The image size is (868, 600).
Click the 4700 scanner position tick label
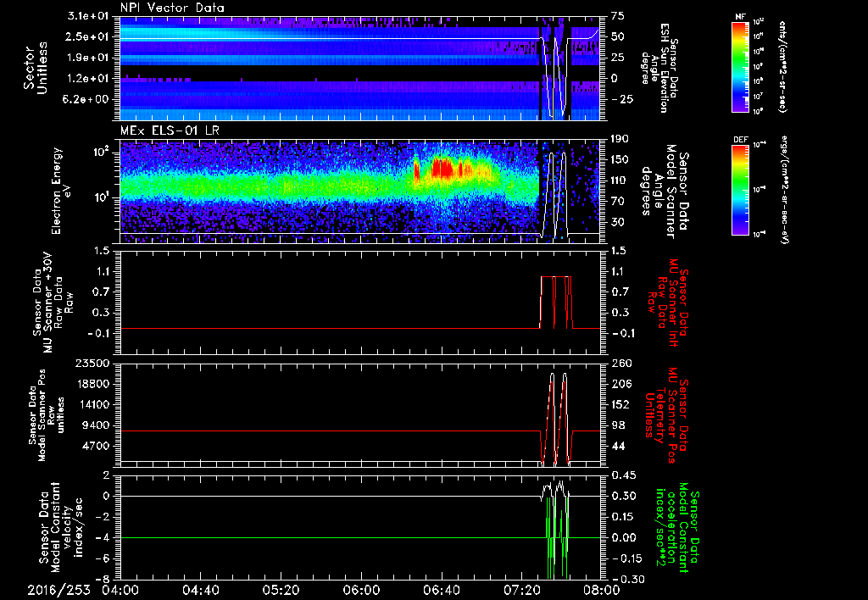pos(95,446)
